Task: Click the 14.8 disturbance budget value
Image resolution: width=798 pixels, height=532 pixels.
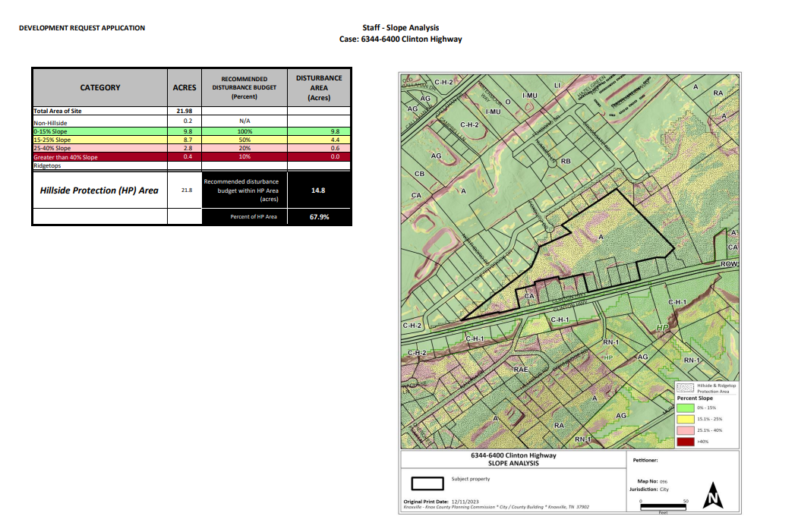Action: point(318,190)
